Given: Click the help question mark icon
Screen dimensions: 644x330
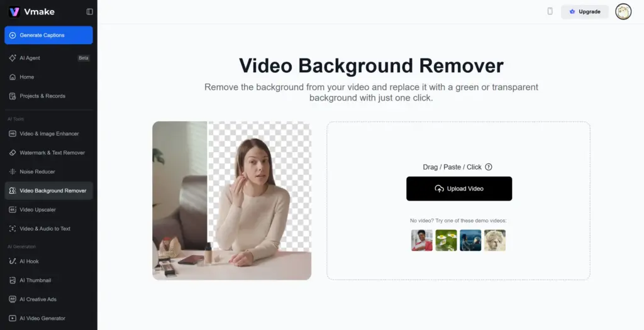Looking at the screenshot, I should [488, 167].
